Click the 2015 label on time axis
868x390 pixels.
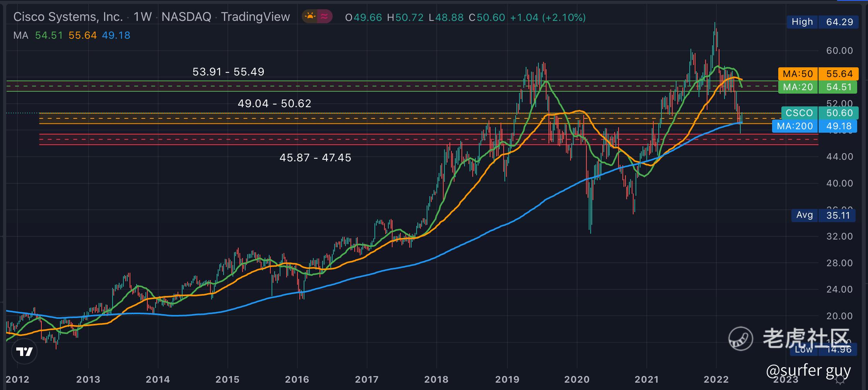pos(227,379)
